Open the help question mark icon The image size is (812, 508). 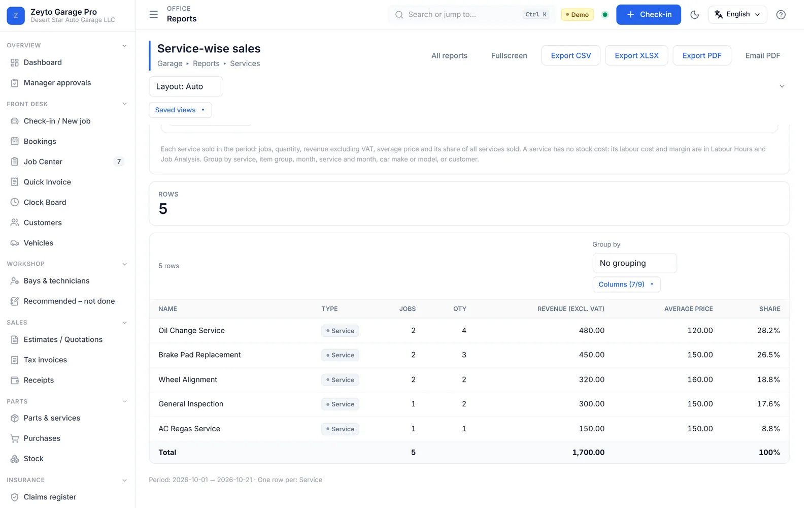click(781, 15)
